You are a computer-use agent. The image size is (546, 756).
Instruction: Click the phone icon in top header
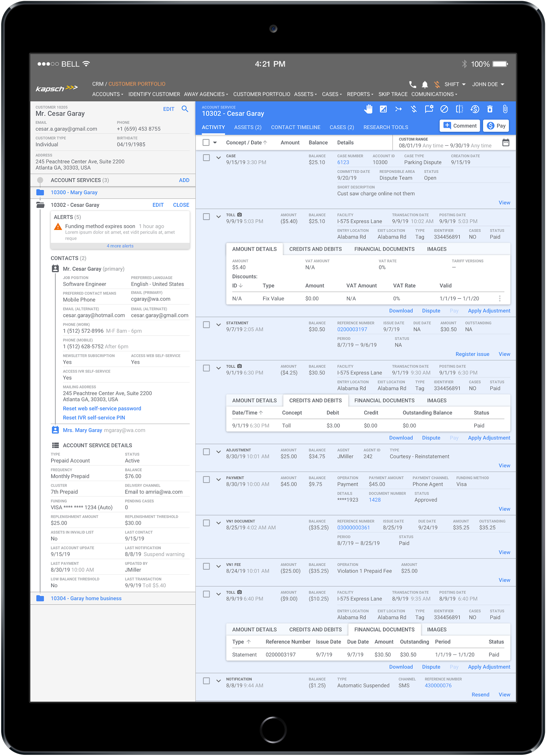(x=413, y=84)
